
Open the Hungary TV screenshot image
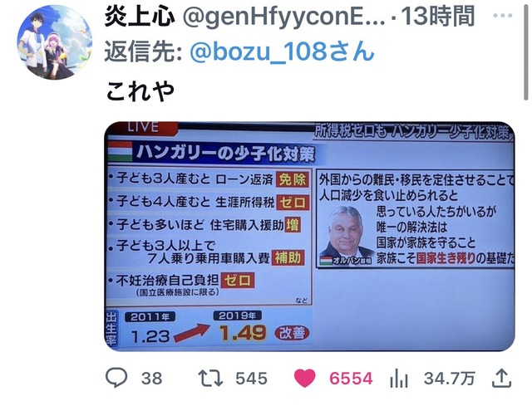[309, 237]
